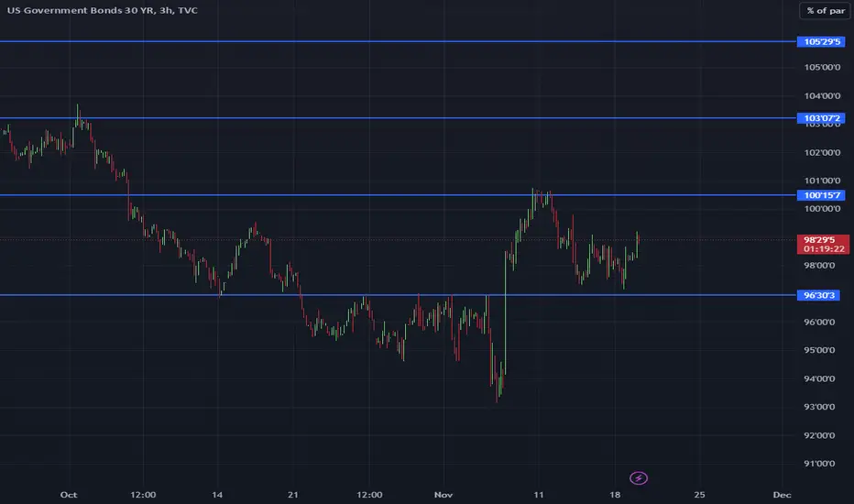The height and width of the screenshot is (504, 854).
Task: Click the 'Dec' date label on time axis
Action: click(782, 495)
